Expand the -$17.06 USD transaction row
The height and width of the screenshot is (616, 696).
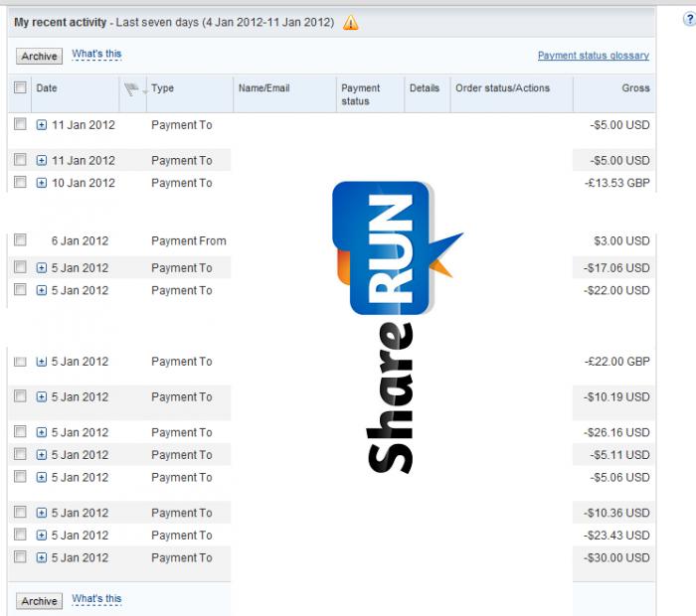[42, 268]
